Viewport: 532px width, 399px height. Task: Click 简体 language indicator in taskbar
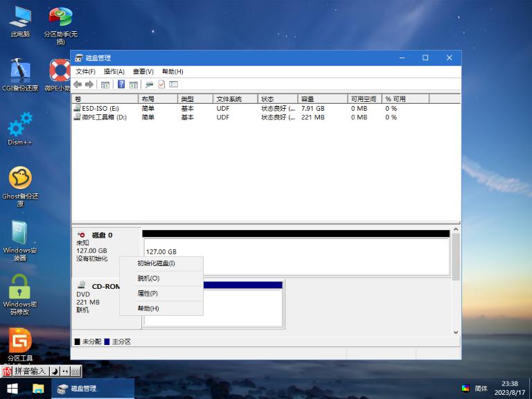[481, 388]
